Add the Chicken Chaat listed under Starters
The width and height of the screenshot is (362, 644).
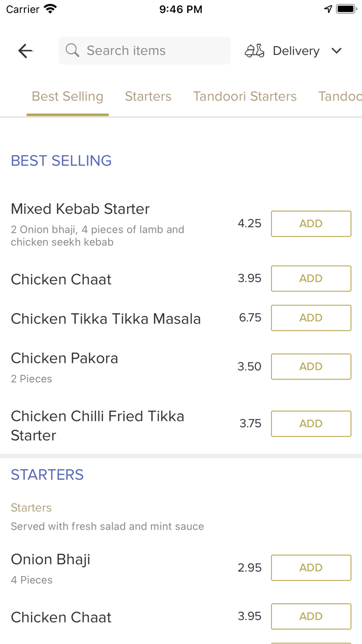(311, 616)
